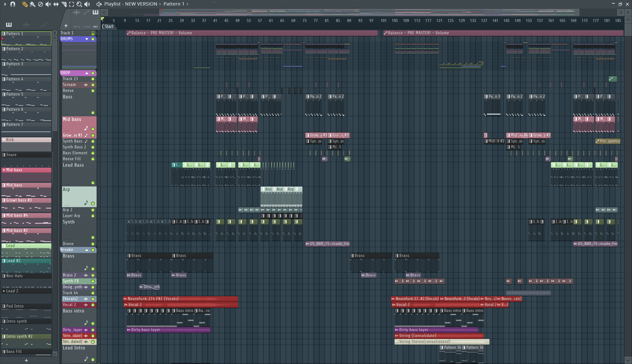Toggle mute LED on Synth Bass 2
The width and height of the screenshot is (632, 364).
pyautogui.click(x=93, y=147)
